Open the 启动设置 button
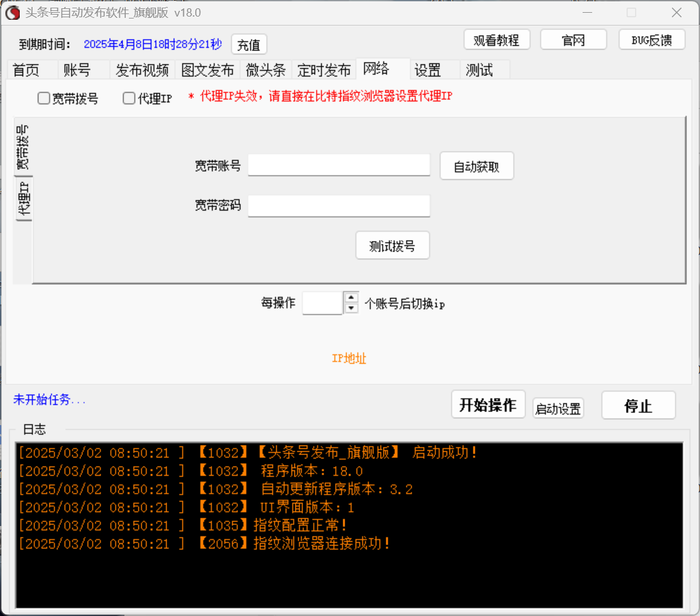This screenshot has width=700, height=616. 558,409
